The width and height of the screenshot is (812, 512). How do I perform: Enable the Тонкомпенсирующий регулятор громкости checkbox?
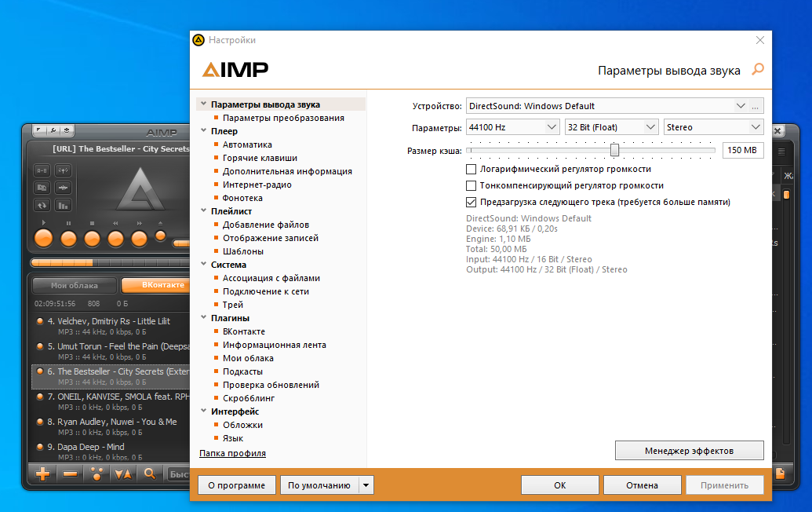tap(472, 185)
